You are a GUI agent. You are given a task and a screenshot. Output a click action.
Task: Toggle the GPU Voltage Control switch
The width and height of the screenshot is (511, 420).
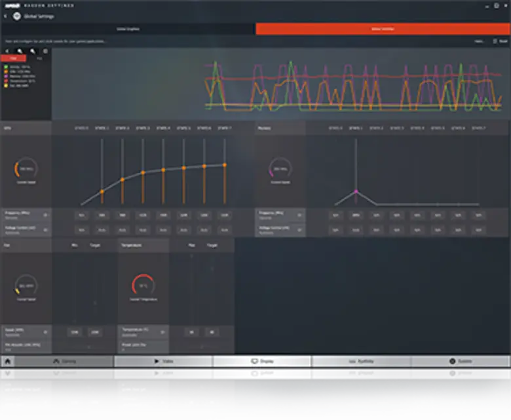[x=45, y=229]
